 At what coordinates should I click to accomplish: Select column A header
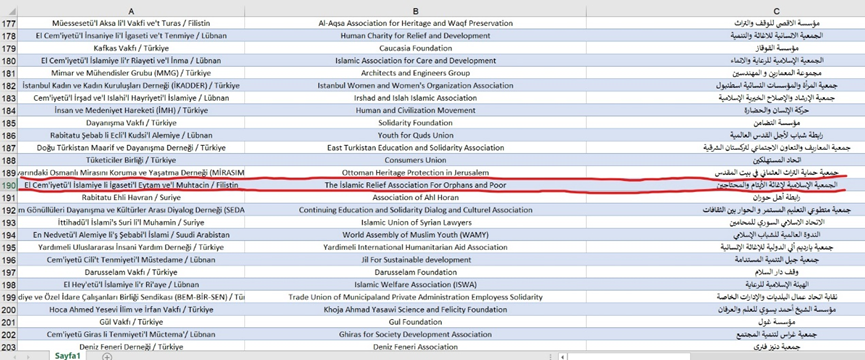[131, 11]
